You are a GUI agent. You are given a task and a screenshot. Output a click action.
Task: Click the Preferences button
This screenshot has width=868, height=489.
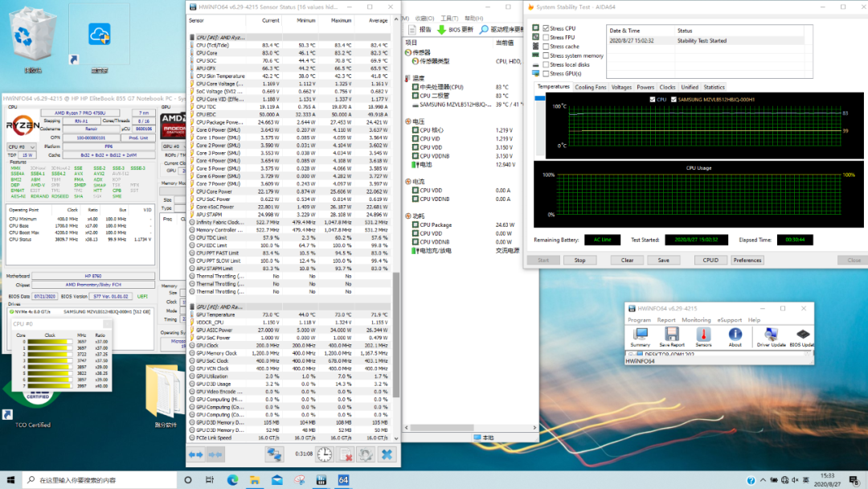[747, 260]
